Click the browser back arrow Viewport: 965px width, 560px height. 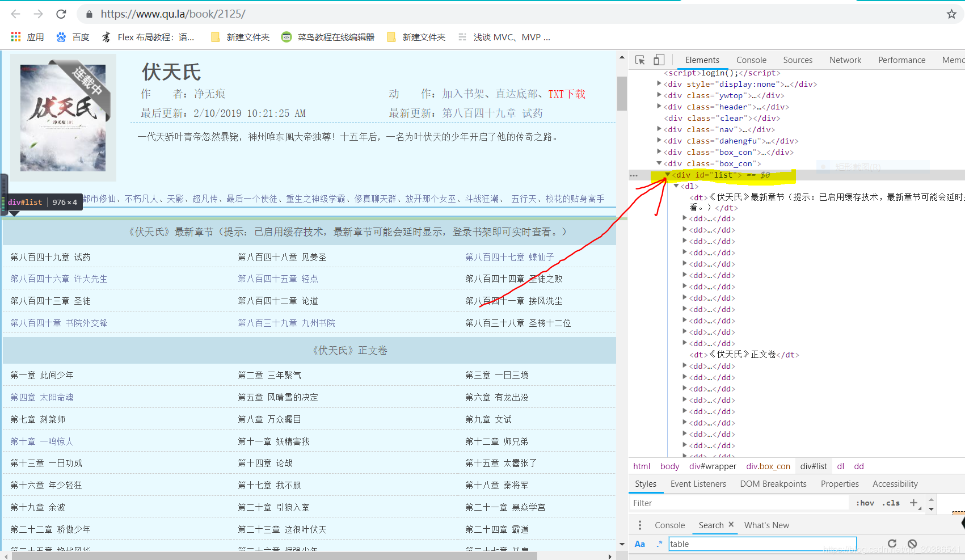coord(16,14)
